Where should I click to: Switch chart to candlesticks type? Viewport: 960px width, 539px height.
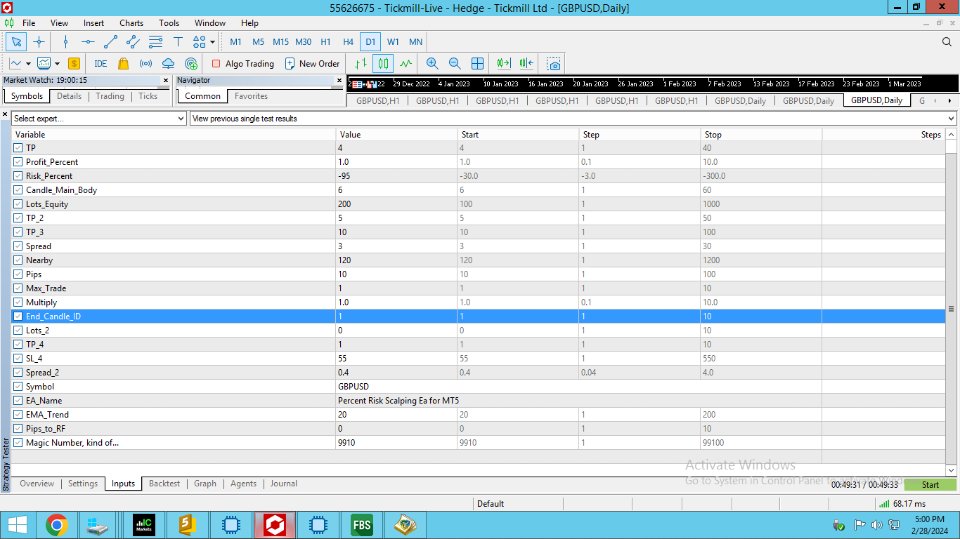pyautogui.click(x=383, y=64)
